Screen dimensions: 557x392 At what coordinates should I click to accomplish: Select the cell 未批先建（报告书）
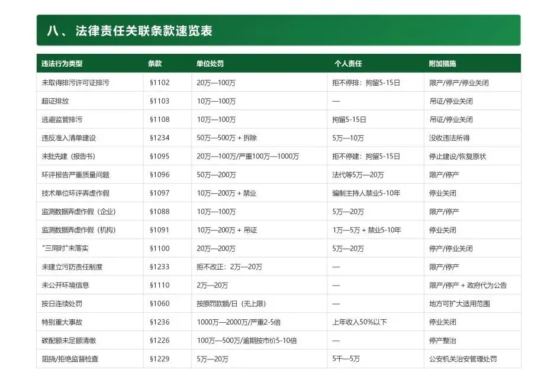pos(69,157)
